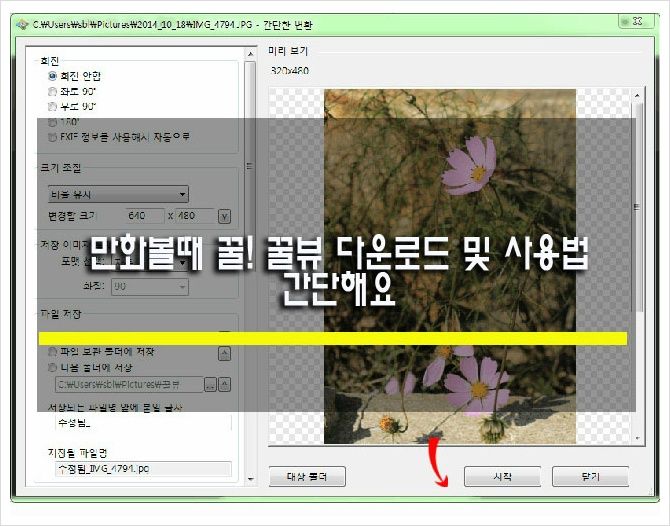Click the preview pane scrollbar down arrow
Viewport: 670px width, 526px height.
[637, 438]
